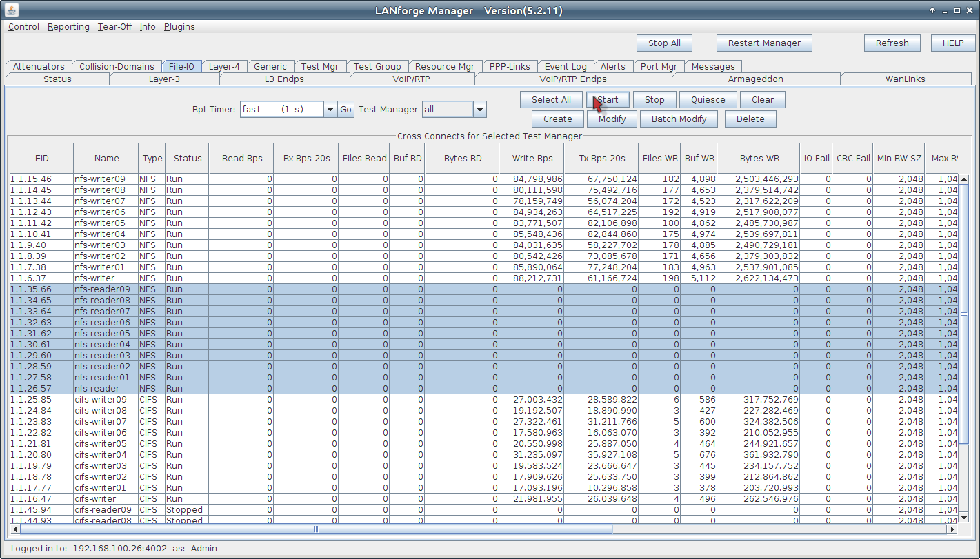Switch to the L3 Endps tab
980x559 pixels.
click(284, 79)
